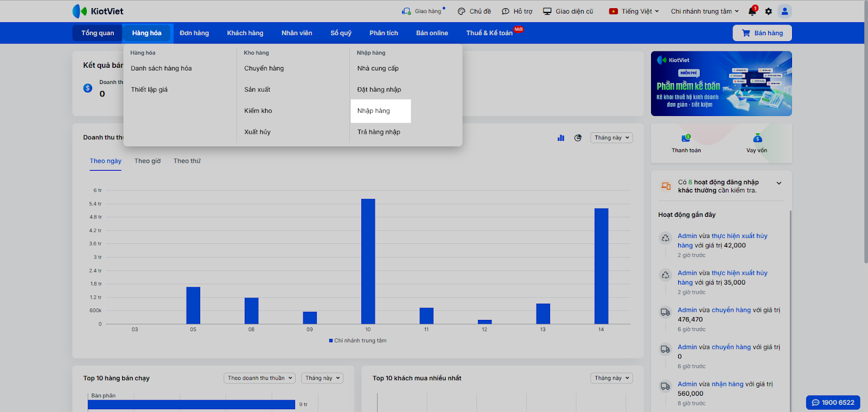This screenshot has width=868, height=412.
Task: Open Admin xuất hủy 42,000 activity link
Action: [723, 241]
